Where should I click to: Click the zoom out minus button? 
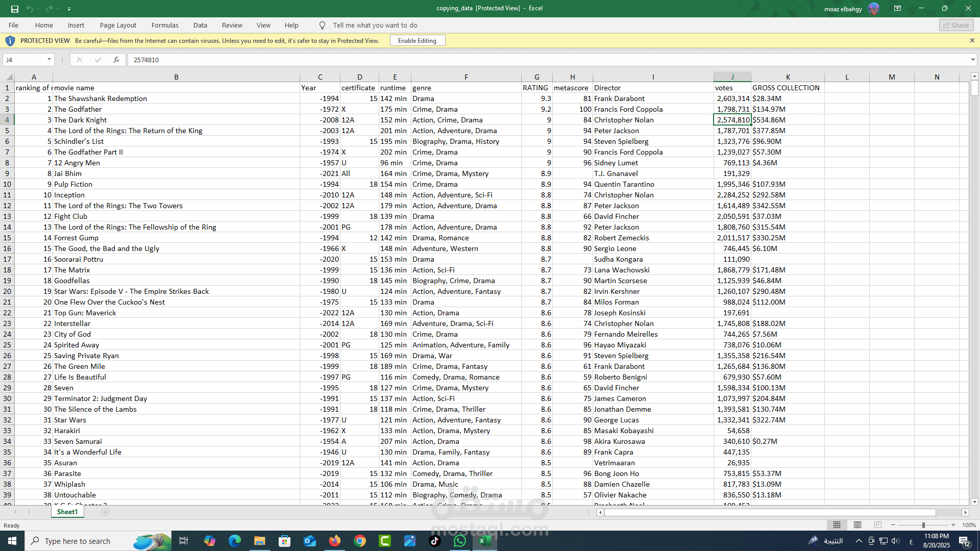893,525
